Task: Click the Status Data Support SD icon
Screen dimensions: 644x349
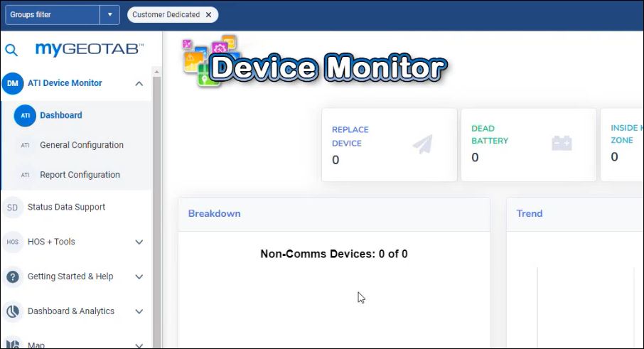Action: coord(12,208)
